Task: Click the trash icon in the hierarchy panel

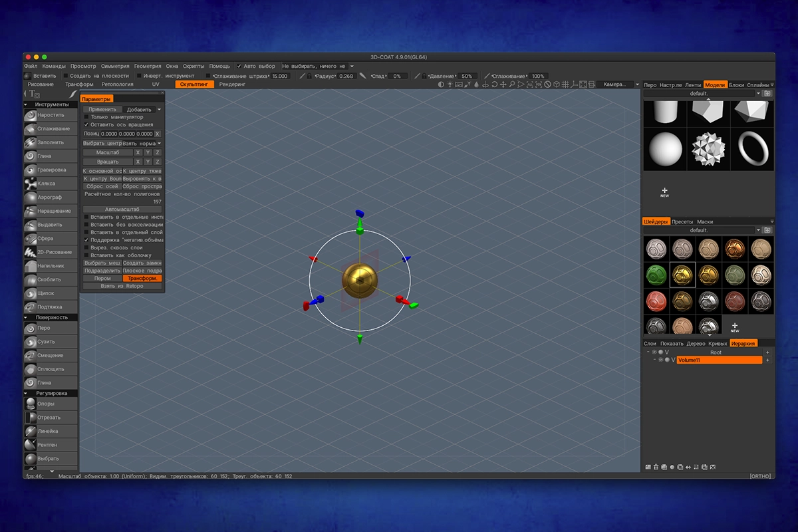Action: pos(656,467)
